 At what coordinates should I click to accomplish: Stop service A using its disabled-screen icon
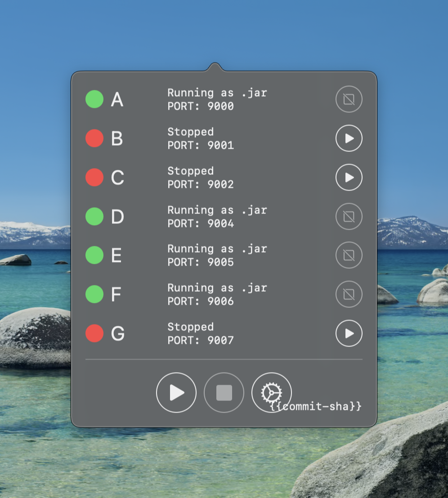coord(349,99)
